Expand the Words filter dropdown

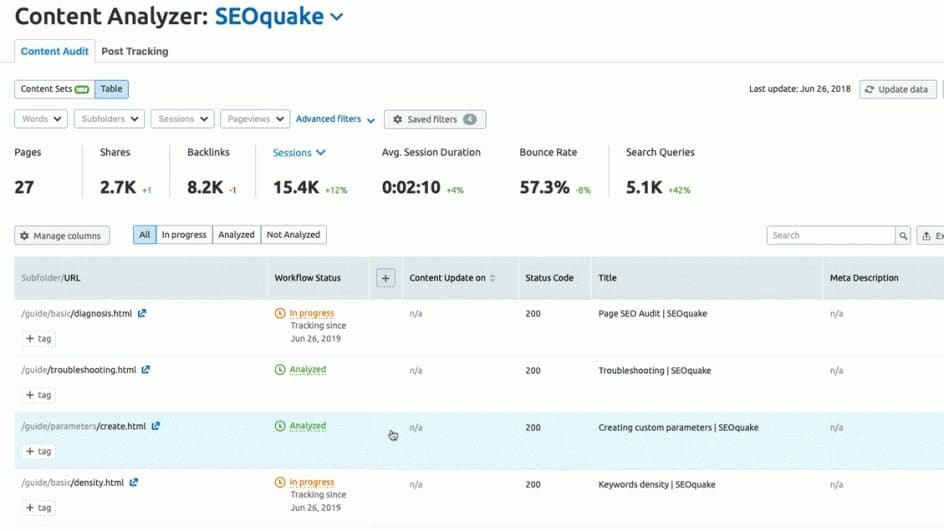pos(41,119)
